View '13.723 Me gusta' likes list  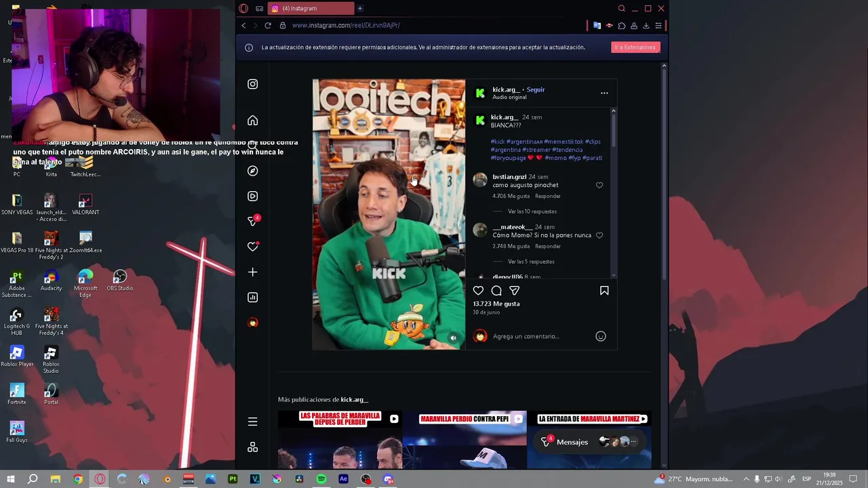(x=496, y=304)
